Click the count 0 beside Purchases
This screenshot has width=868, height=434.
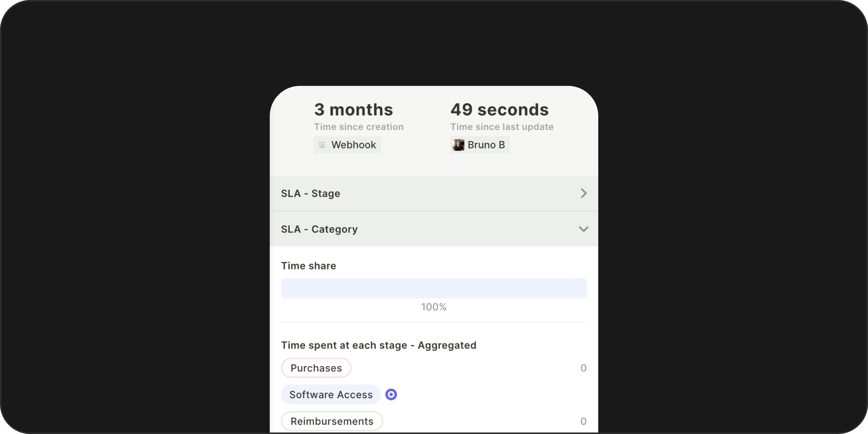[x=583, y=368]
